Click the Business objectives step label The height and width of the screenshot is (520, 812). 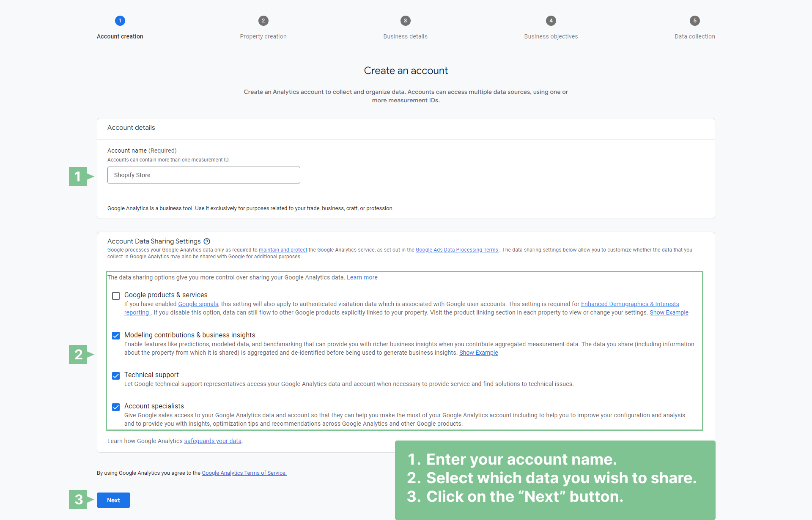coord(551,36)
